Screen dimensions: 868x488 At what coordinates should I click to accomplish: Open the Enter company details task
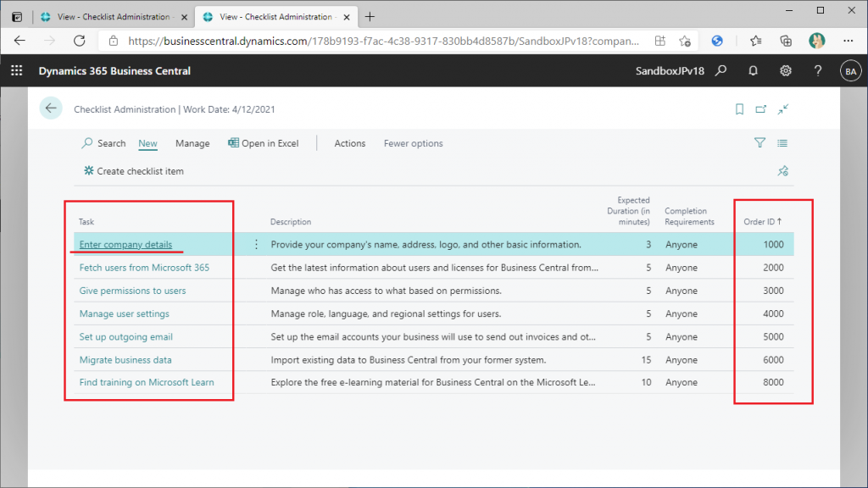(125, 244)
